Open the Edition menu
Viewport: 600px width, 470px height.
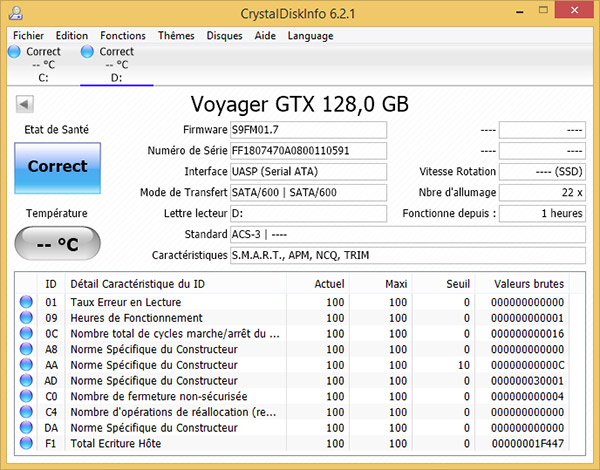72,36
